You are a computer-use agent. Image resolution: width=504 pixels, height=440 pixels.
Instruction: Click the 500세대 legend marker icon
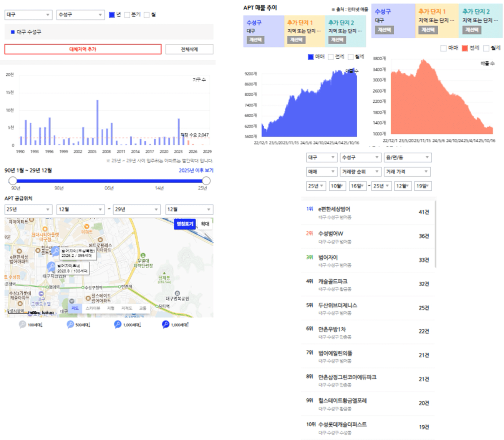tap(70, 324)
